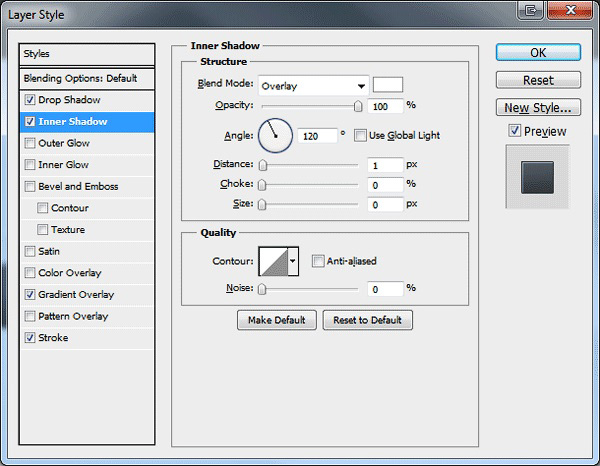Click the Choke slider handle
This screenshot has height=466, width=600.
click(262, 185)
